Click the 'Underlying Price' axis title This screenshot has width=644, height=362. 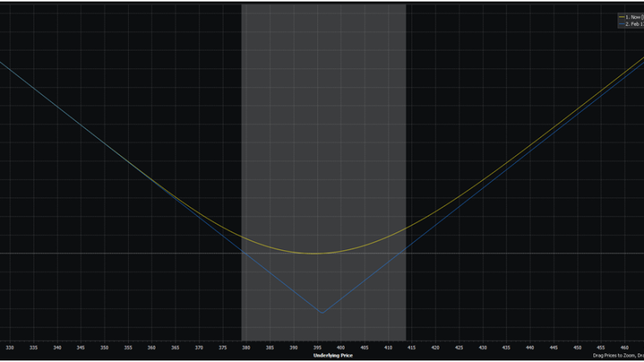pyautogui.click(x=333, y=355)
